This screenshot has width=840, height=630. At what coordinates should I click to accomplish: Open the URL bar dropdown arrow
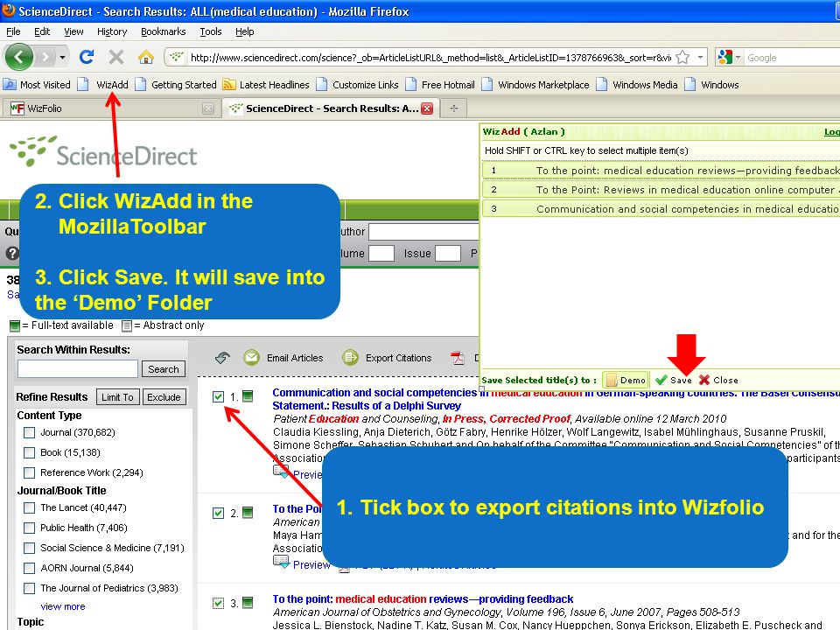pos(700,58)
